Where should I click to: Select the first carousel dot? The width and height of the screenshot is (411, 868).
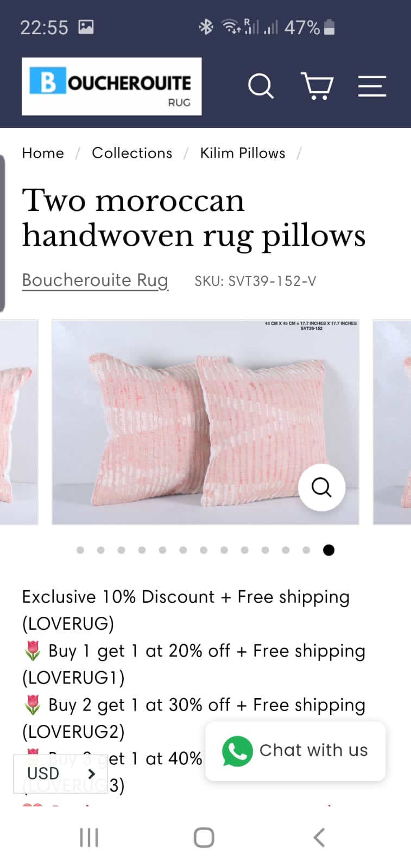[x=80, y=550]
